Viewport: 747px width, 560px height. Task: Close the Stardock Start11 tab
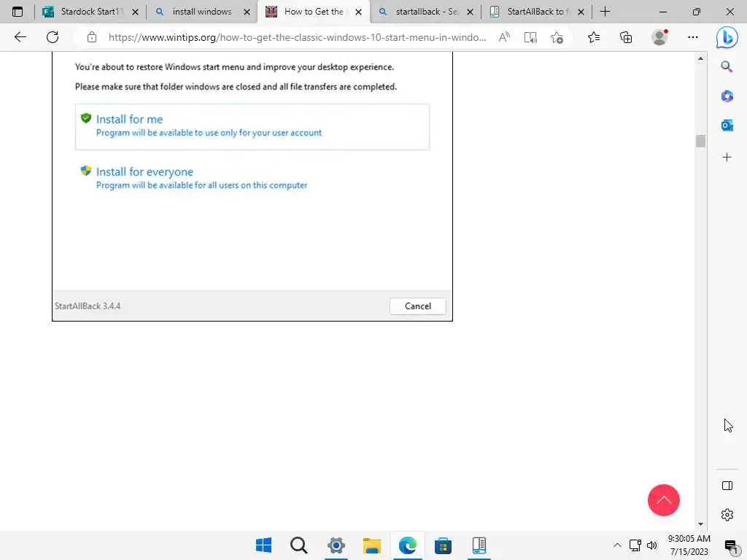click(x=135, y=12)
